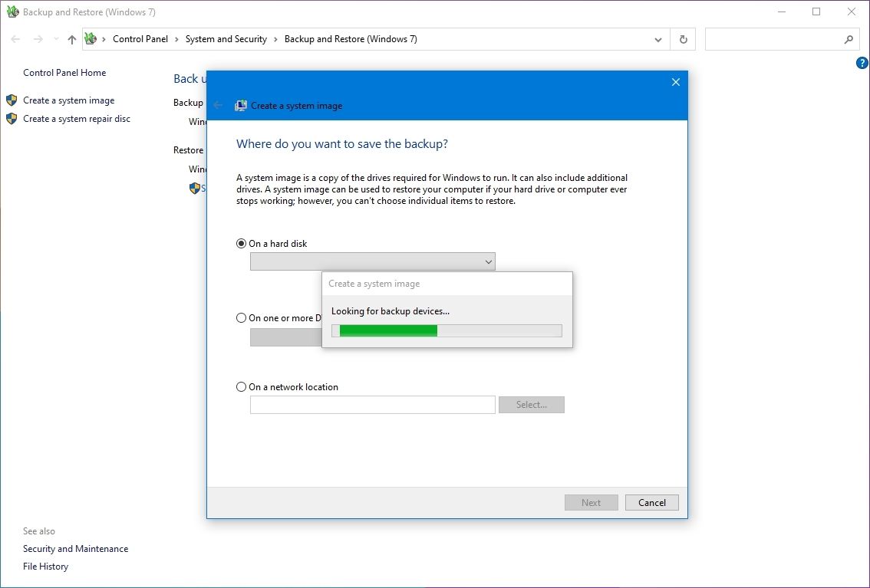Click the Cancel button in the dialog

(651, 502)
